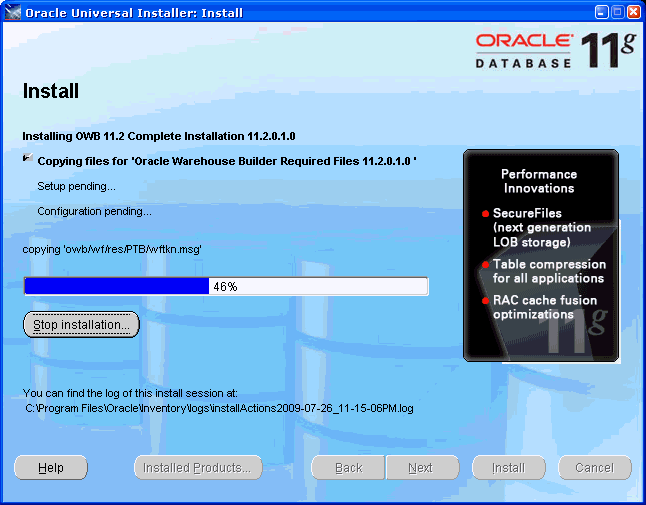Click the arrow marker beside Copying files
646x505 pixels.
pos(27,159)
